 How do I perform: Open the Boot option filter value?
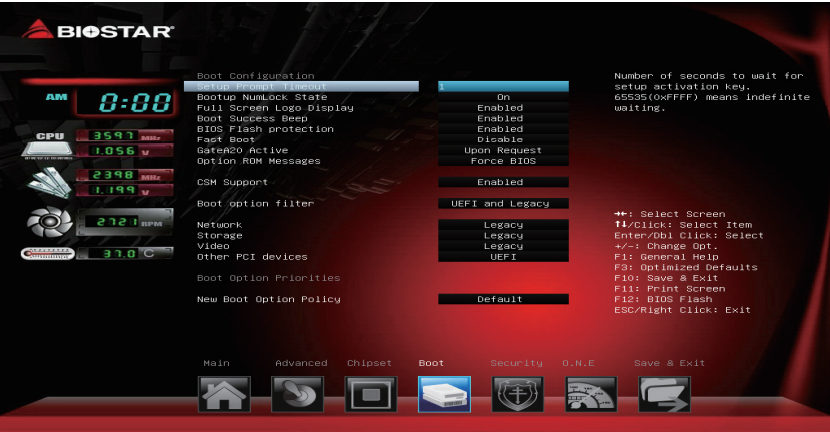pyautogui.click(x=503, y=203)
